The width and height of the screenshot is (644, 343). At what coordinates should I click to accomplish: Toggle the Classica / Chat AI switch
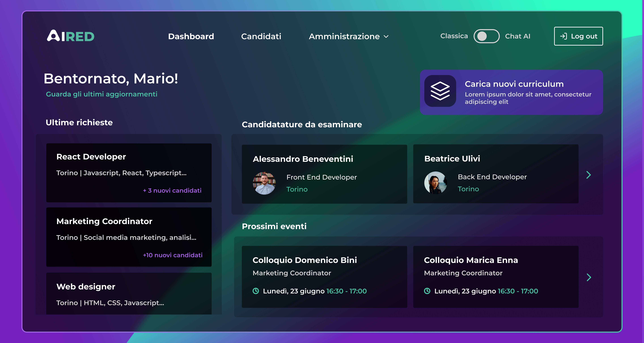coord(486,36)
